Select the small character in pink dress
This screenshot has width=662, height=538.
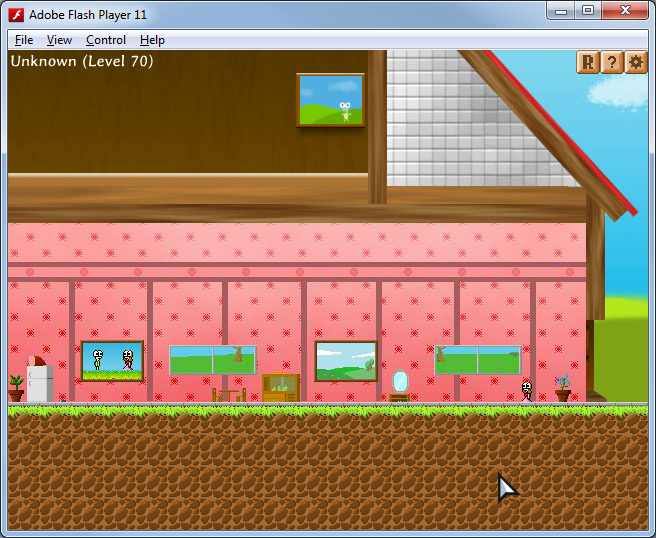pos(526,390)
